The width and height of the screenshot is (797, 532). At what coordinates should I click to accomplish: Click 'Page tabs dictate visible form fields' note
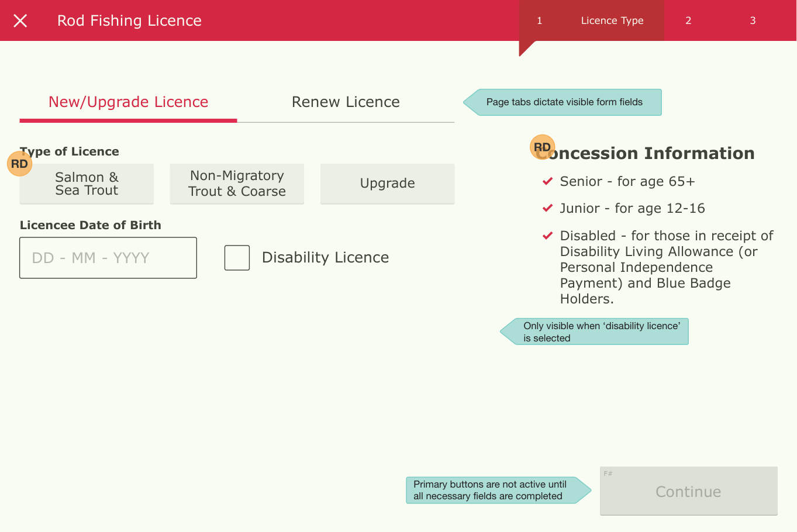click(x=563, y=102)
